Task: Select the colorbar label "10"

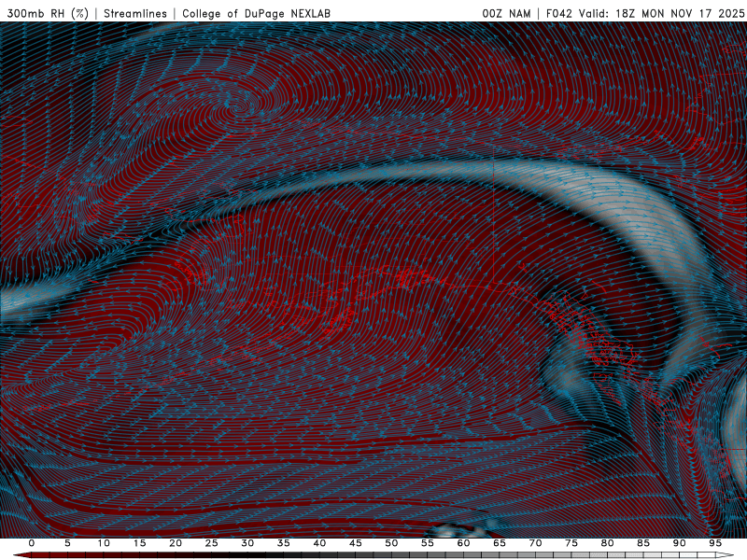Action: 104,543
